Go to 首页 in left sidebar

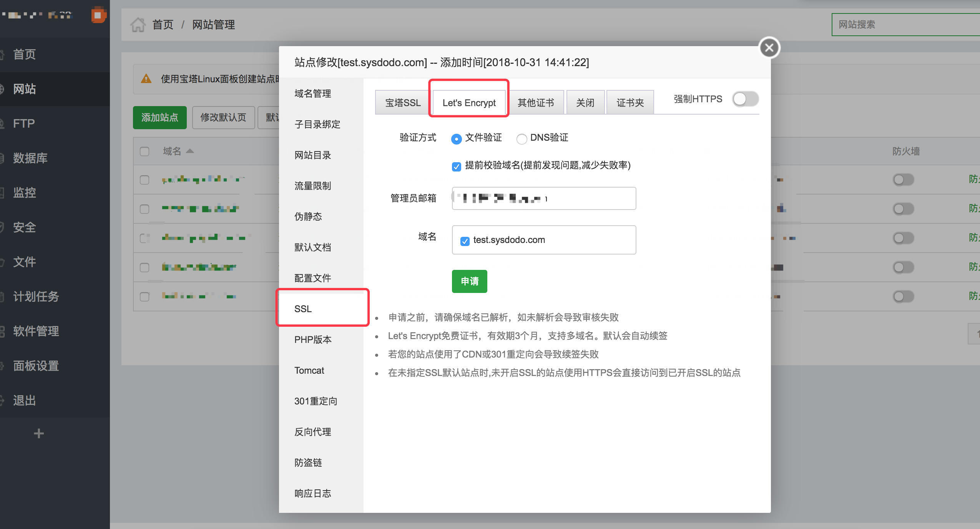click(x=55, y=54)
